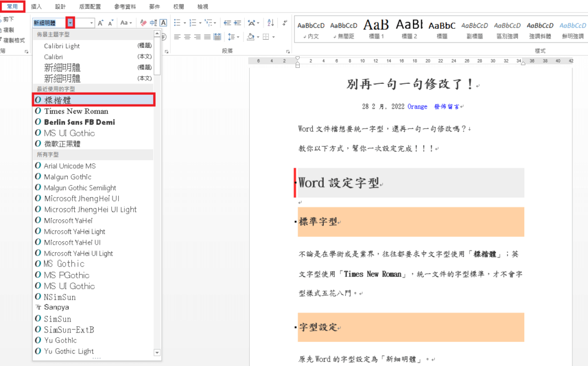Image resolution: width=588 pixels, height=366 pixels.
Task: Toggle center paragraph alignment
Action: tap(187, 37)
